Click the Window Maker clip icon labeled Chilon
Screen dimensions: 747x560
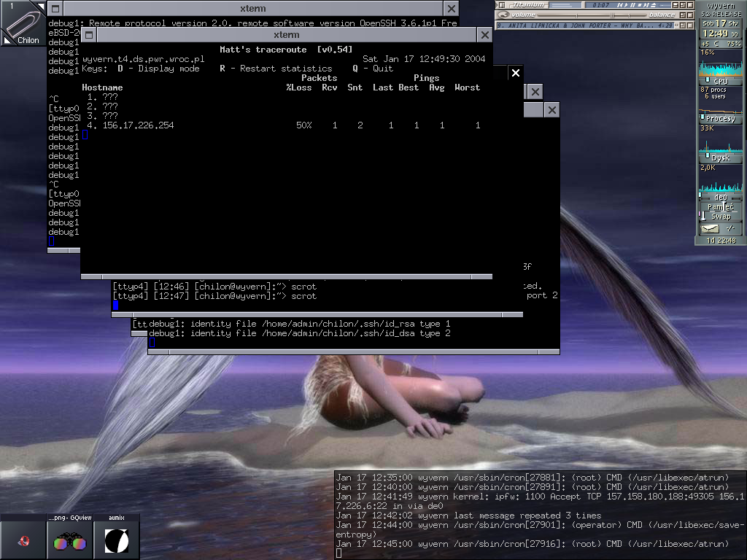22,23
